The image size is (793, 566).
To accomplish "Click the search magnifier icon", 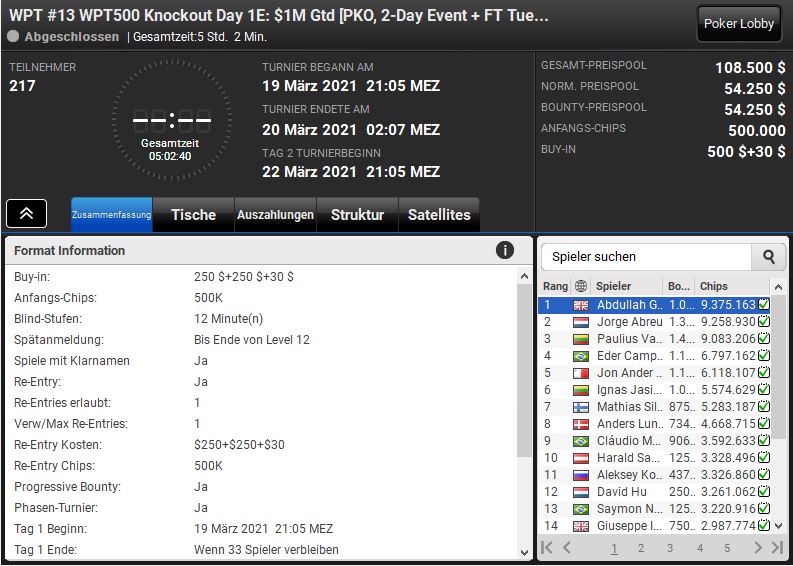I will pos(769,257).
